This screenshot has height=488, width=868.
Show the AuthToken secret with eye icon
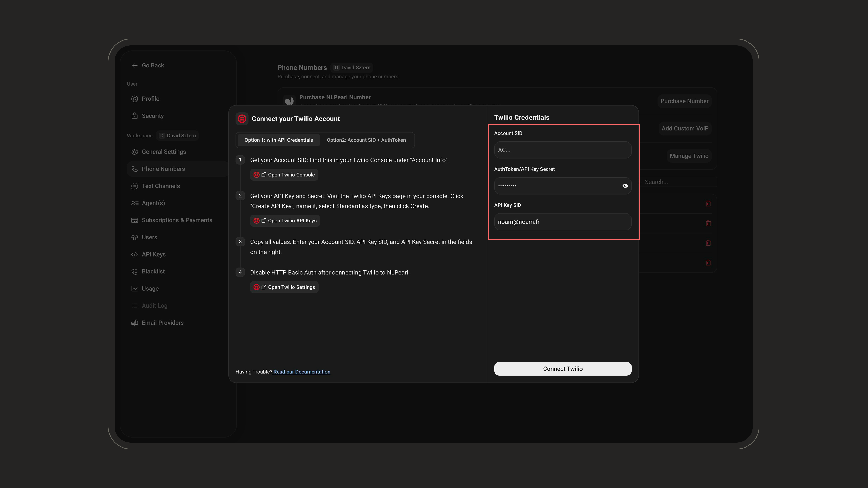(625, 186)
